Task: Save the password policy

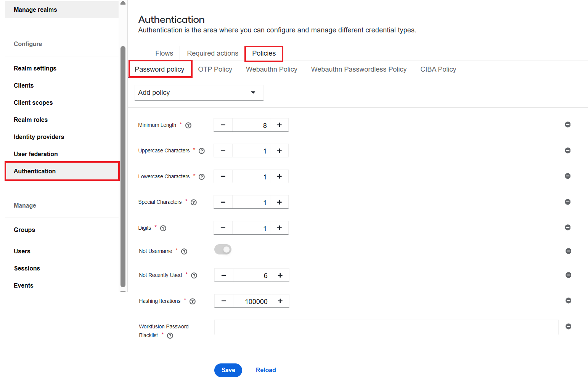Action: (228, 370)
